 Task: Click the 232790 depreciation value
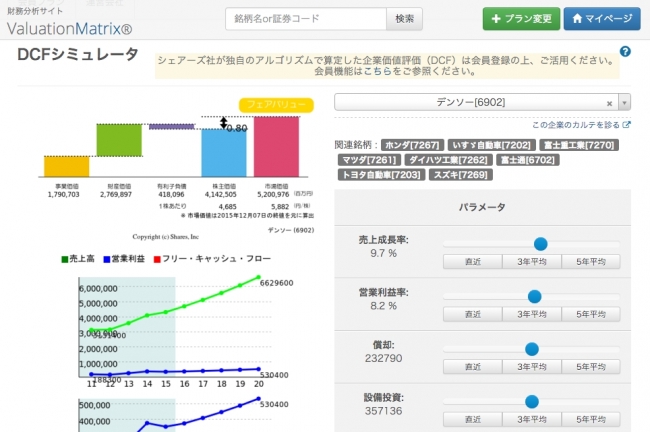tap(383, 358)
